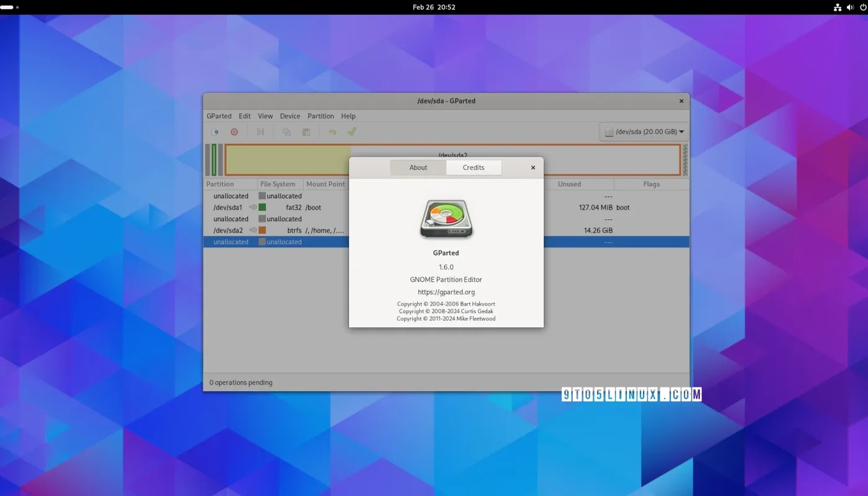The image size is (868, 496).
Task: Click the Copyright 2008-2024 Curtis Gedak line
Action: (446, 311)
